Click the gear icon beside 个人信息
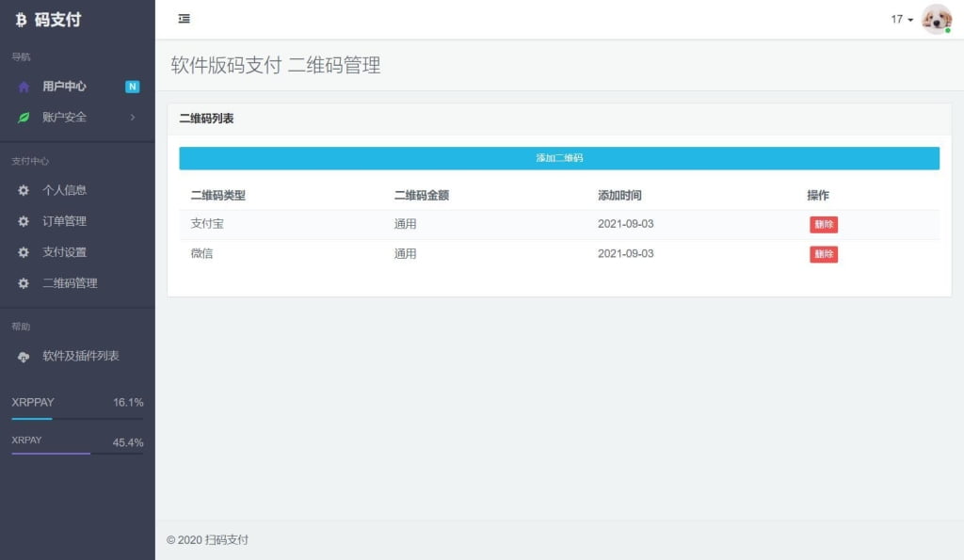The image size is (964, 560). click(x=24, y=190)
